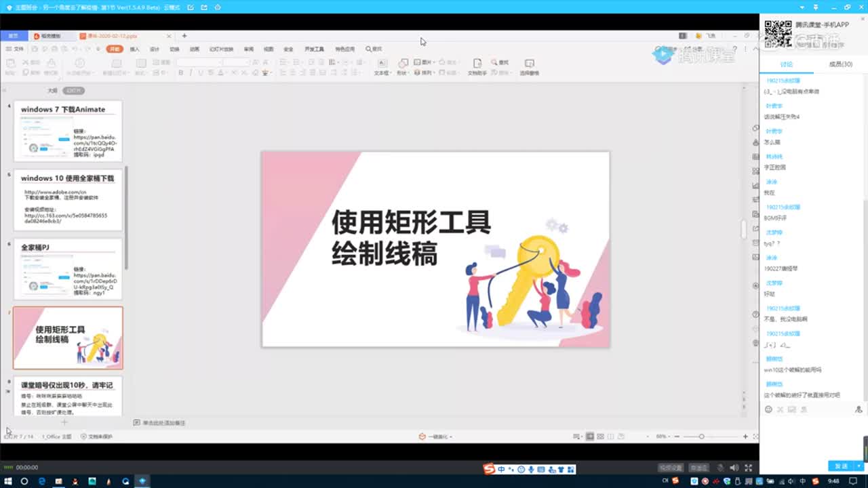Screen dimensions: 868x488
Task: Click the slide sorter view icon
Action: [x=600, y=436]
